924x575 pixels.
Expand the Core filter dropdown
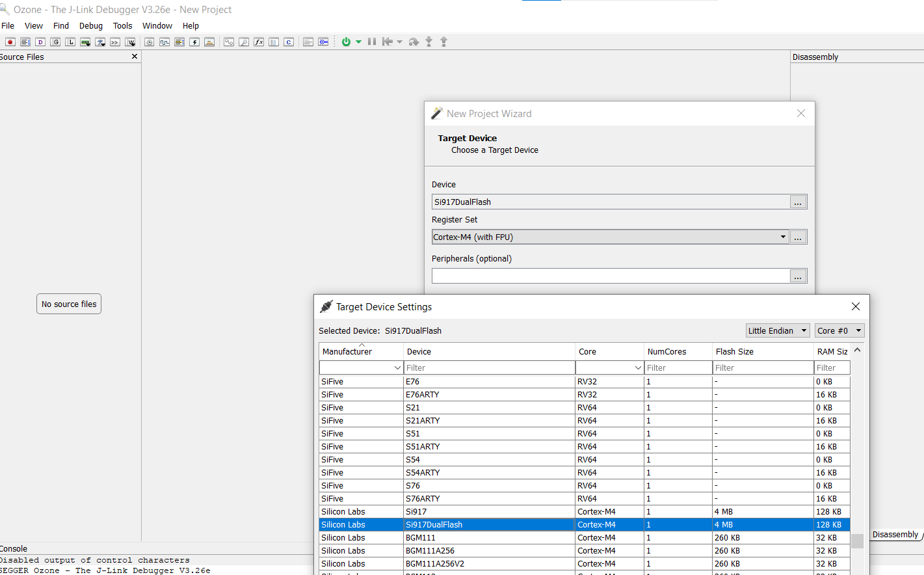coord(638,368)
